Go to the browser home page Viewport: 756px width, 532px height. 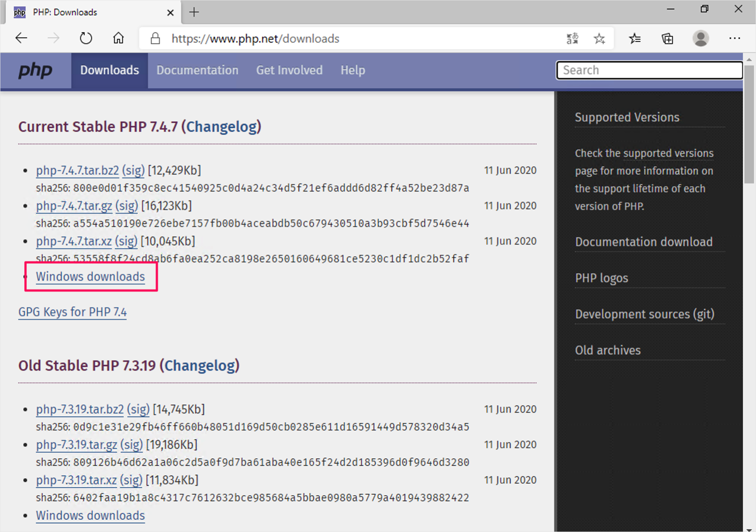[118, 38]
